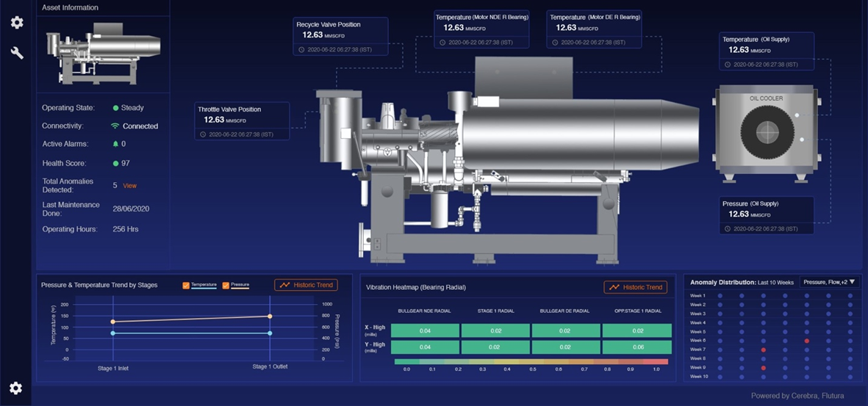Image resolution: width=868 pixels, height=406 pixels.
Task: Click the Stage 1 Inlet axis label
Action: [x=113, y=368]
